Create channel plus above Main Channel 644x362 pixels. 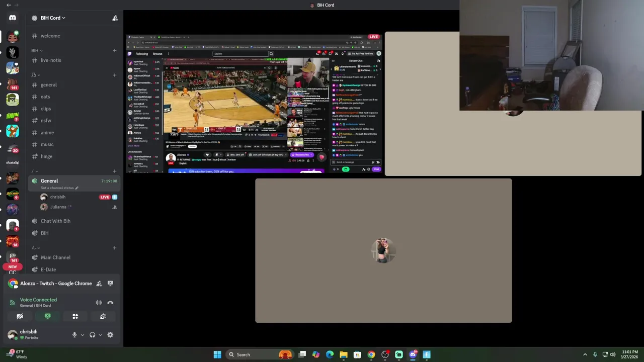point(115,247)
